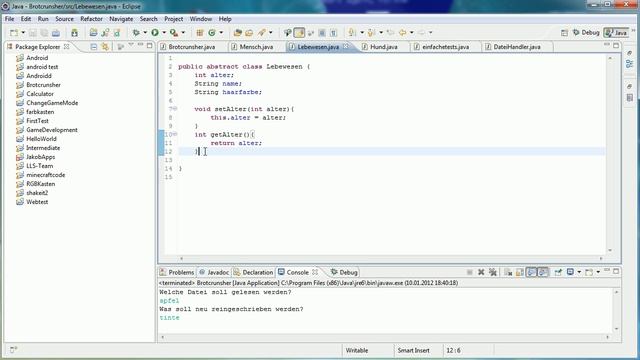Open the External Tools dropdown arrow
The width and height of the screenshot is (640, 360).
point(183,32)
